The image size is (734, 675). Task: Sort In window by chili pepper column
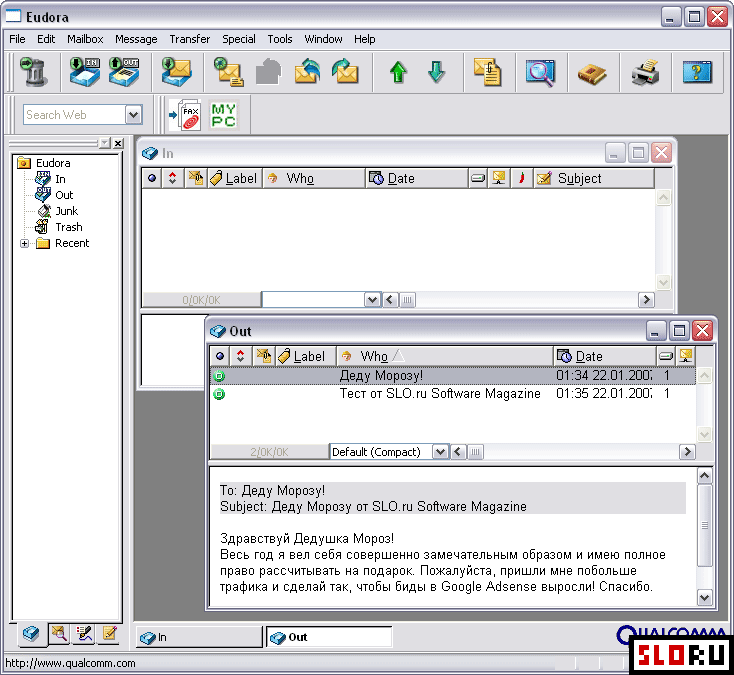pos(521,178)
